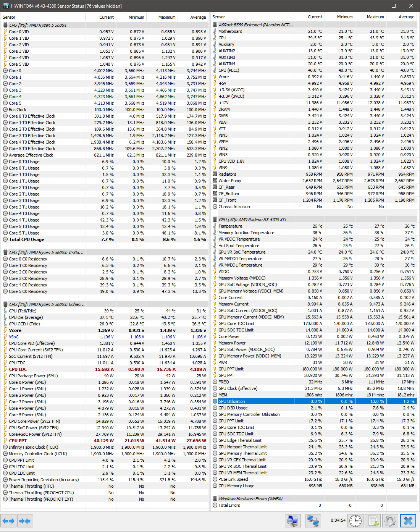Image resolution: width=420 pixels, height=532 pixels.
Task: Select the Total Errors row
Action: tap(314, 505)
